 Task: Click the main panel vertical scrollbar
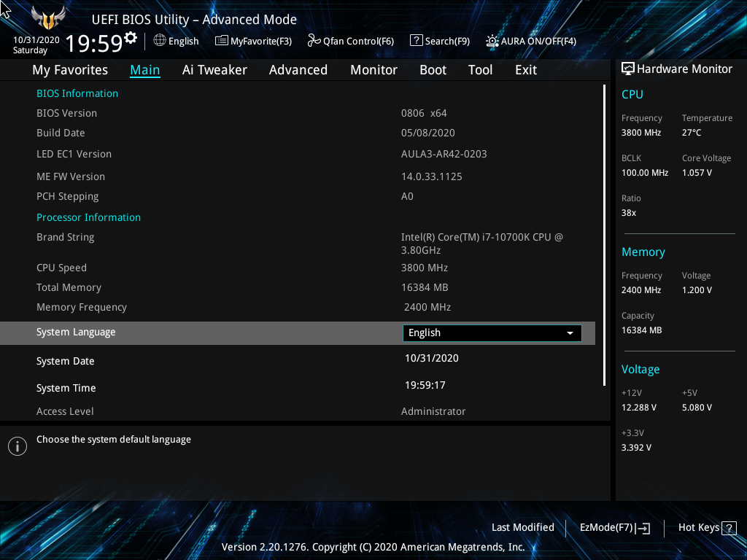(605, 236)
